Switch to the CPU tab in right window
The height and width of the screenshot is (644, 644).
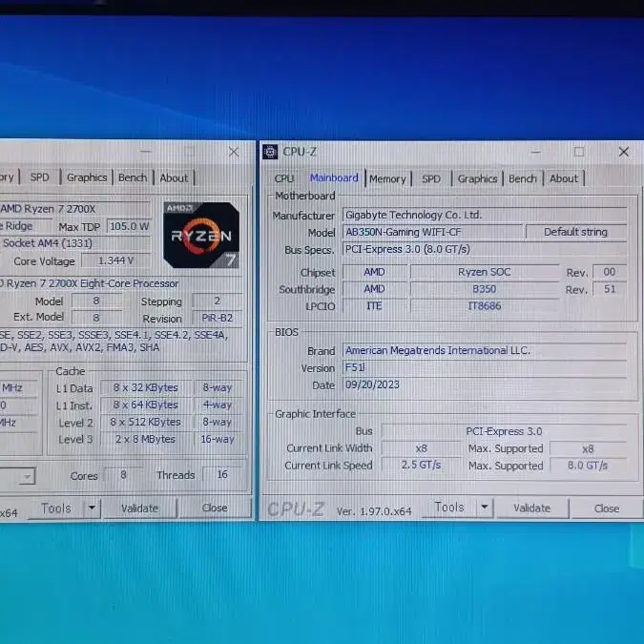coord(283,178)
